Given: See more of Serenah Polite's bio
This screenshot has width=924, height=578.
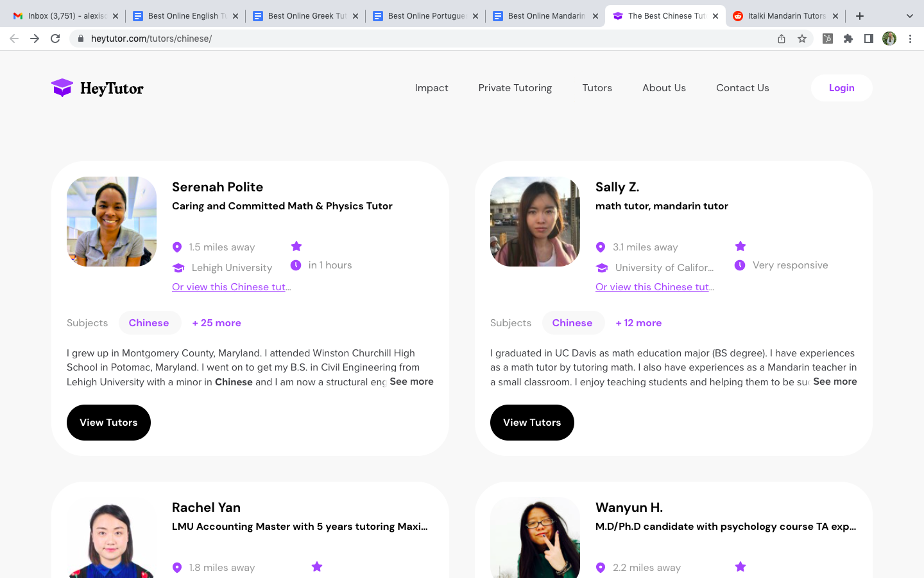Looking at the screenshot, I should coord(411,381).
